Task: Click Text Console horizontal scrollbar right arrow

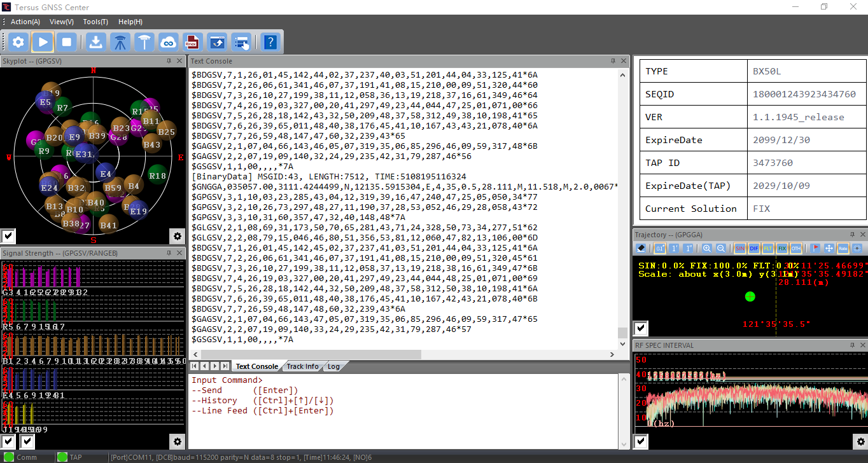Action: 612,354
